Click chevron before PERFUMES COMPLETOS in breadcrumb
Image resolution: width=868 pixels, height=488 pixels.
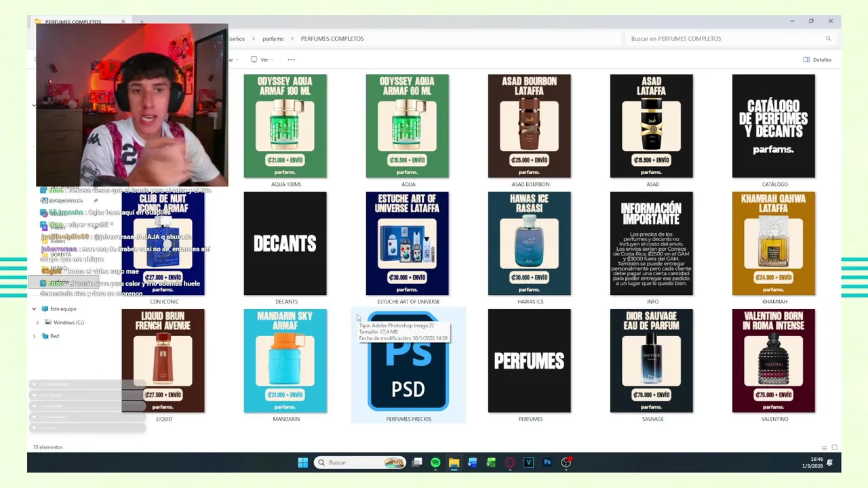[292, 39]
